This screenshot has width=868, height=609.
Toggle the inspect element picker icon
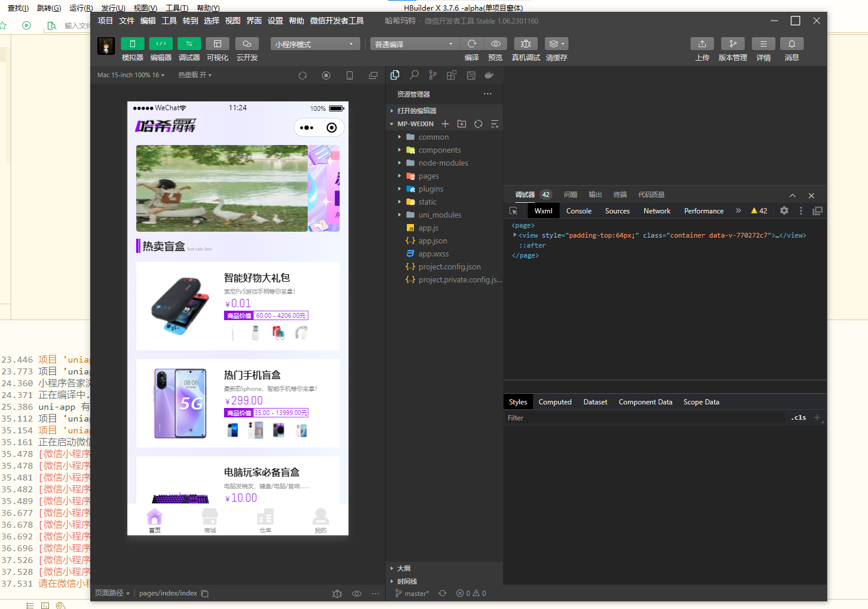514,211
